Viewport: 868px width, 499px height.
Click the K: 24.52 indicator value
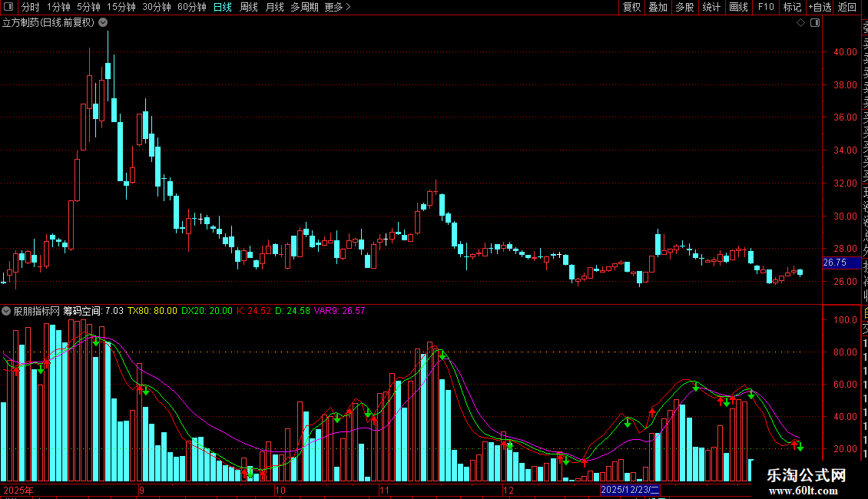coord(253,311)
